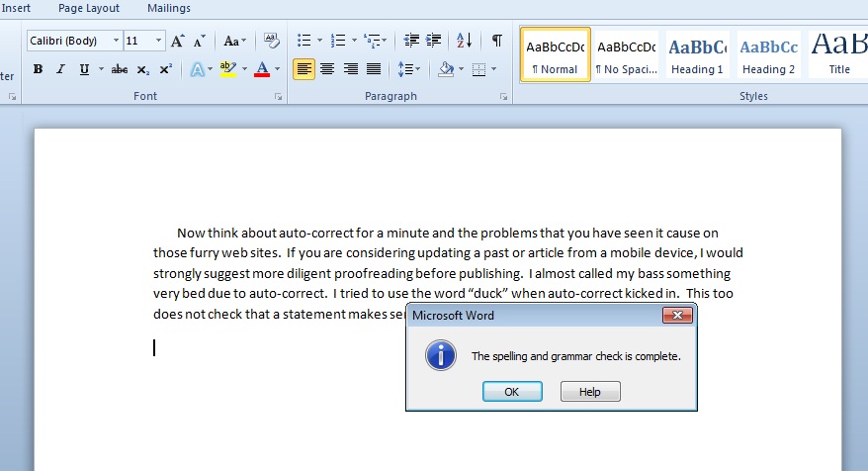The image size is (868, 471).
Task: Open the Change Case menu
Action: pyautogui.click(x=234, y=41)
